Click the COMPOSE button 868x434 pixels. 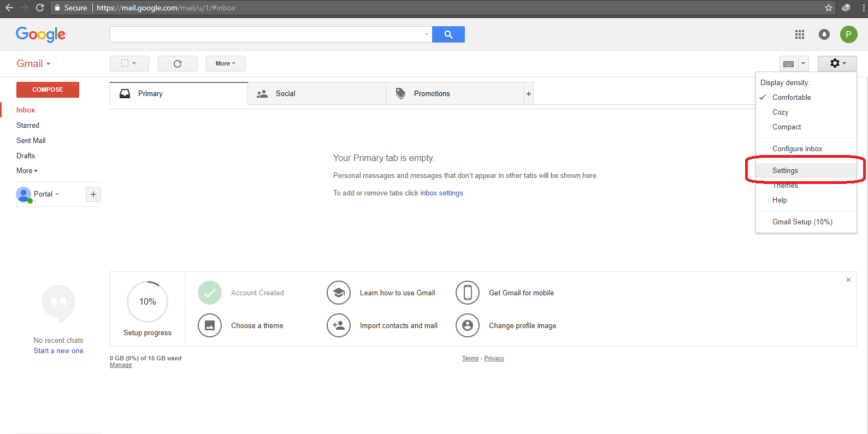coord(48,90)
